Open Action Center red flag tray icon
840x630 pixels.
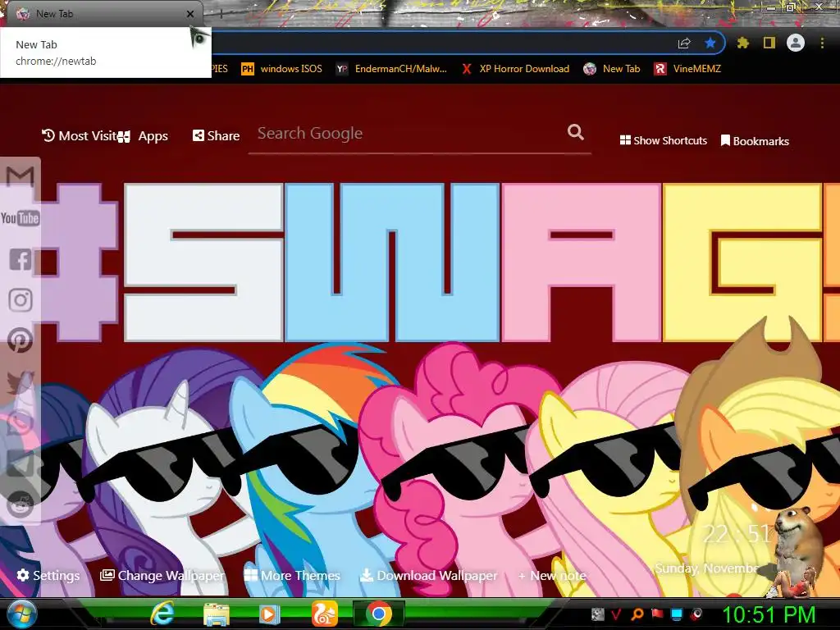(x=657, y=614)
